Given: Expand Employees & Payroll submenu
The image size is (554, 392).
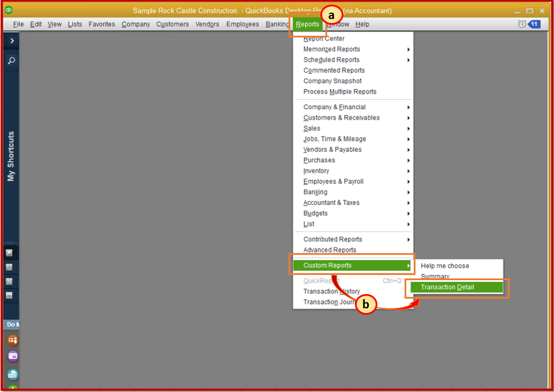Looking at the screenshot, I should tap(353, 181).
